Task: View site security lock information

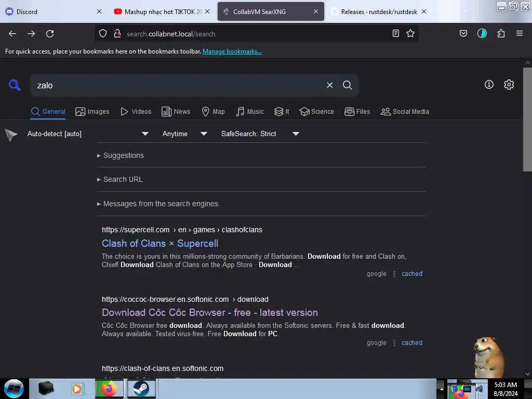Action: [x=117, y=34]
